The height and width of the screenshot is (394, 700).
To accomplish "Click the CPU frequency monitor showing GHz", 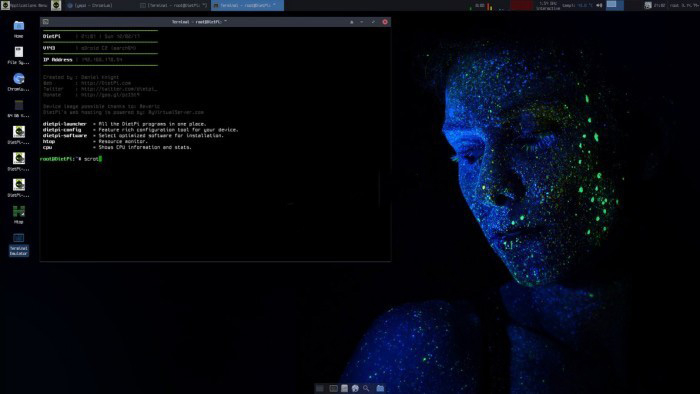I will click(x=548, y=5).
